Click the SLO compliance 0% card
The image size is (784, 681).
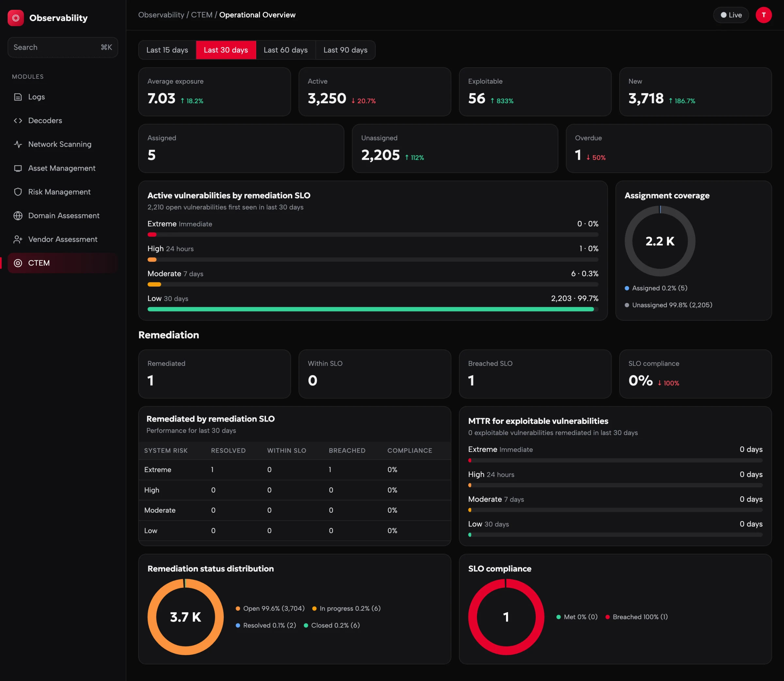point(695,374)
